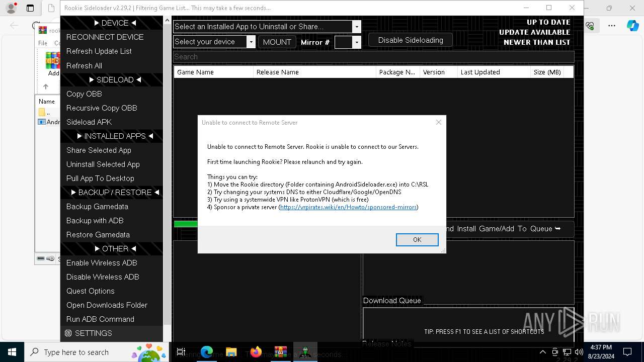Screen dimensions: 644x362
Task: Sort by Last Updated column
Action: (494, 72)
